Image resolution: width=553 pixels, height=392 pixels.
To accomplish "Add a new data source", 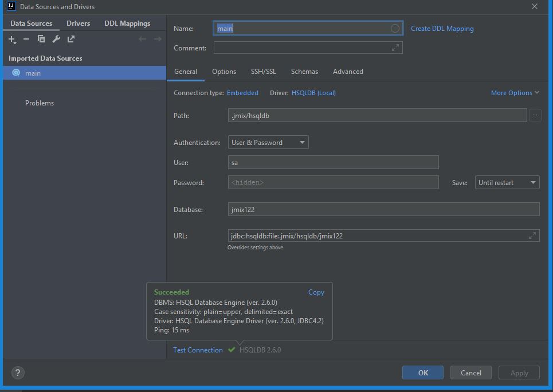I will click(12, 39).
